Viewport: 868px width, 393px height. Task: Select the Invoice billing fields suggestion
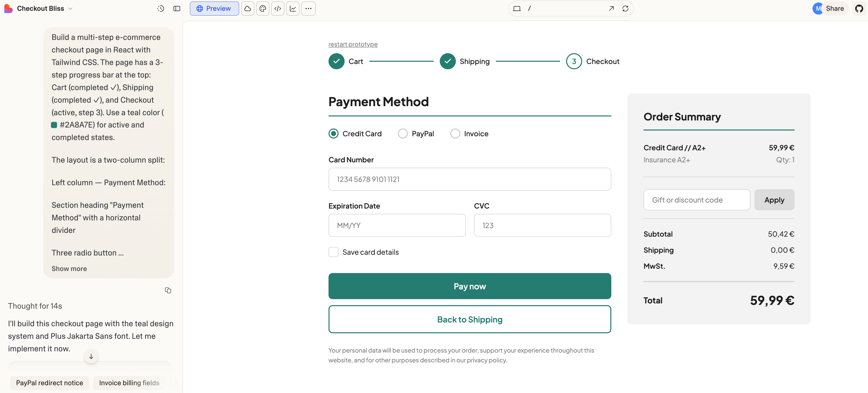pyautogui.click(x=129, y=382)
